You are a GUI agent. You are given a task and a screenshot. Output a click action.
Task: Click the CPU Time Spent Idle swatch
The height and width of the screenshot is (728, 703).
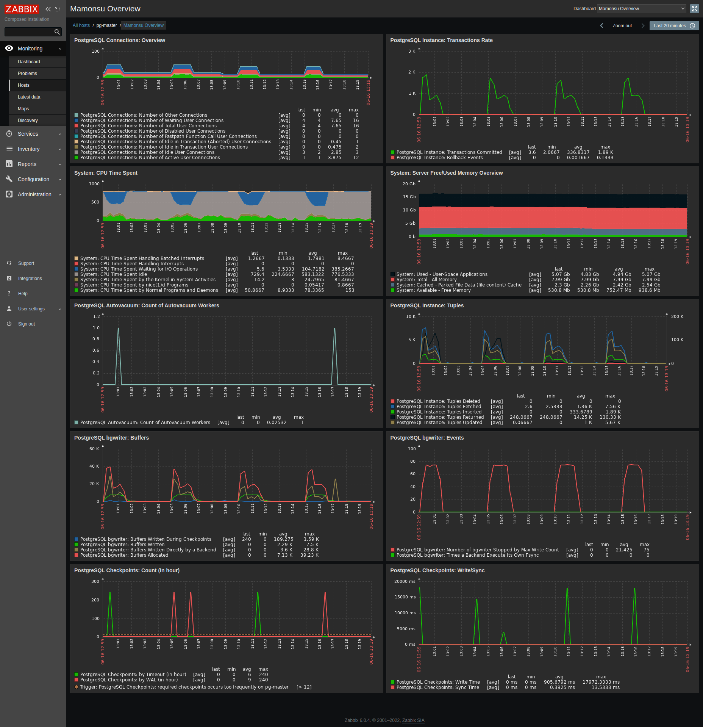pyautogui.click(x=76, y=274)
